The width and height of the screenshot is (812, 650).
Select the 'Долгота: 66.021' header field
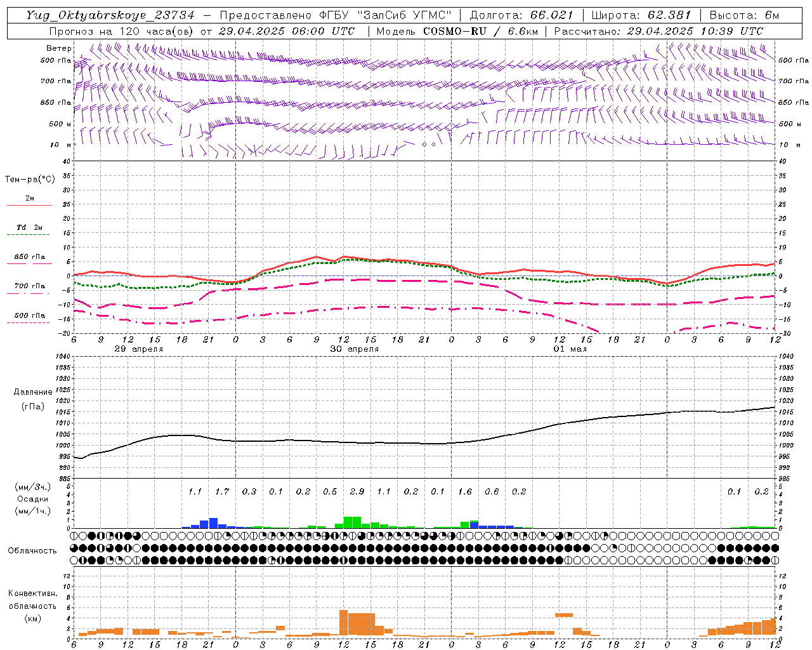click(x=521, y=15)
